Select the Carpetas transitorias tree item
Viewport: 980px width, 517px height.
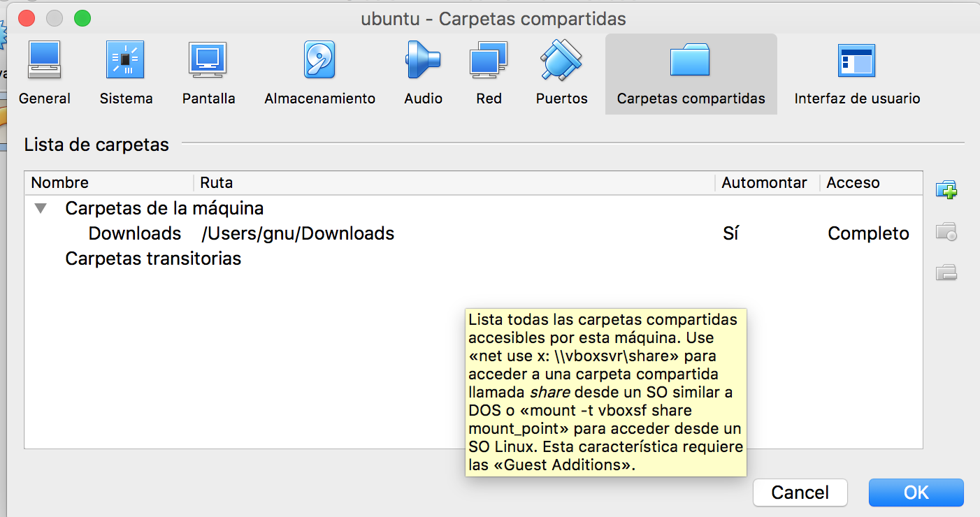tap(153, 258)
